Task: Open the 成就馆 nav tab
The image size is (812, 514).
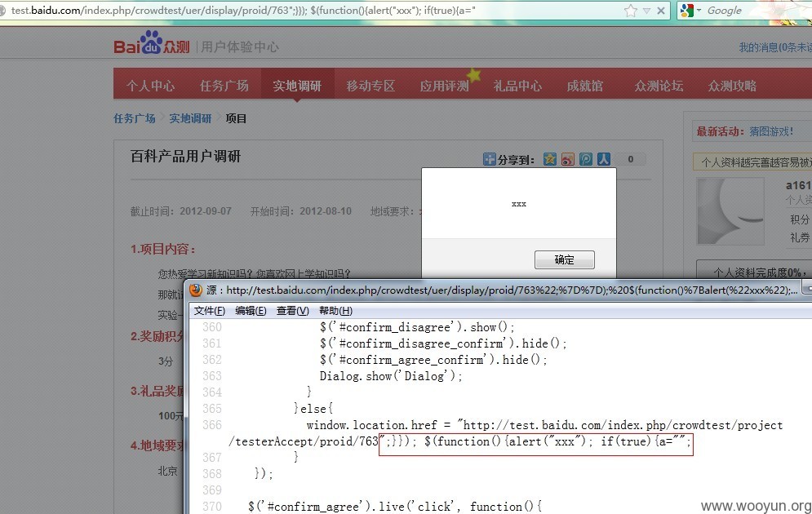Action: [585, 86]
